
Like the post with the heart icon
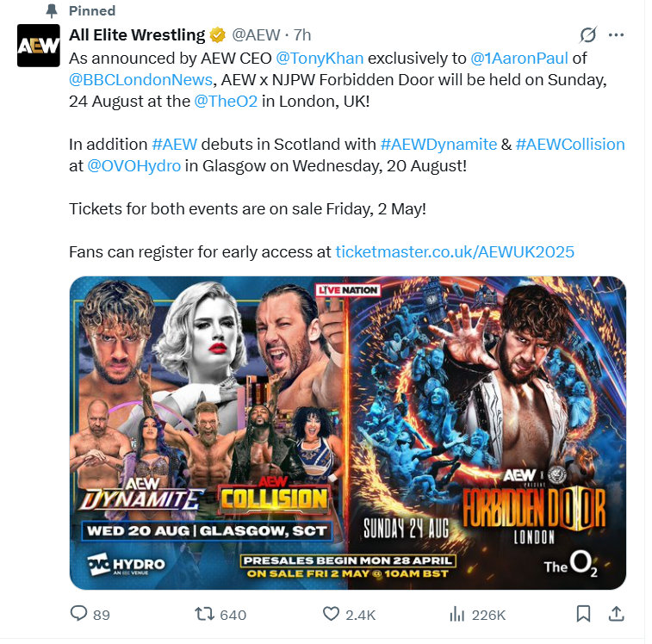(331, 614)
